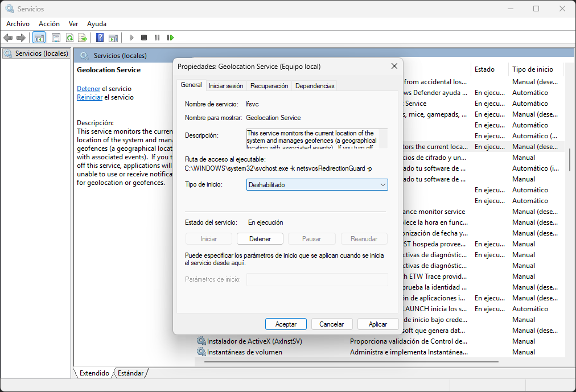Viewport: 576px width, 392px height.
Task: Click the export list toolbar icon
Action: pyautogui.click(x=83, y=38)
